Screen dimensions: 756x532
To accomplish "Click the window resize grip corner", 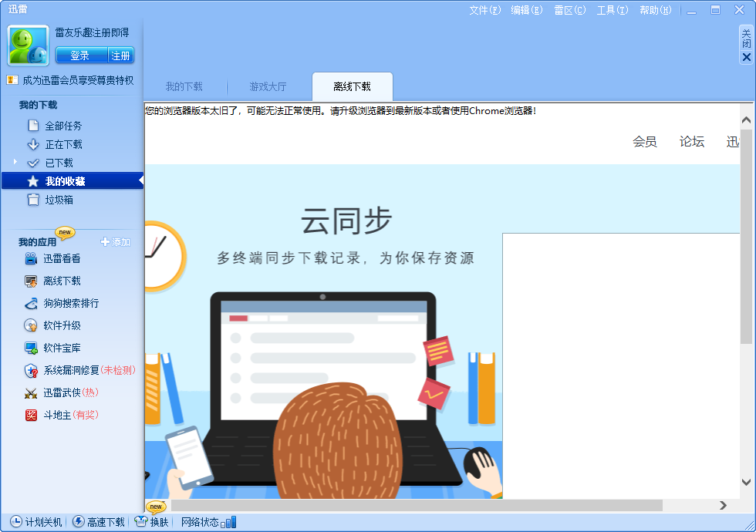I will (750, 526).
